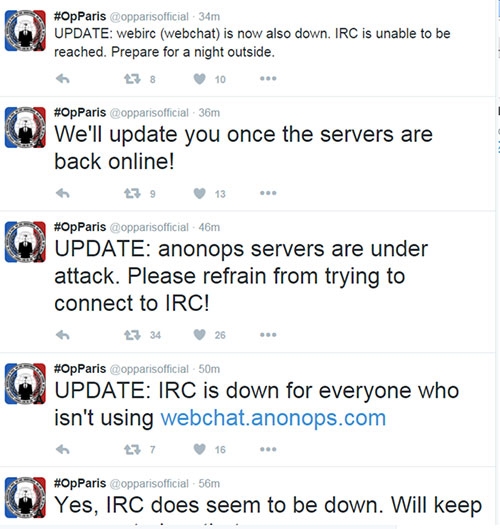Open the webchat.anonops.com link
The width and height of the screenshot is (500, 529).
(x=273, y=418)
